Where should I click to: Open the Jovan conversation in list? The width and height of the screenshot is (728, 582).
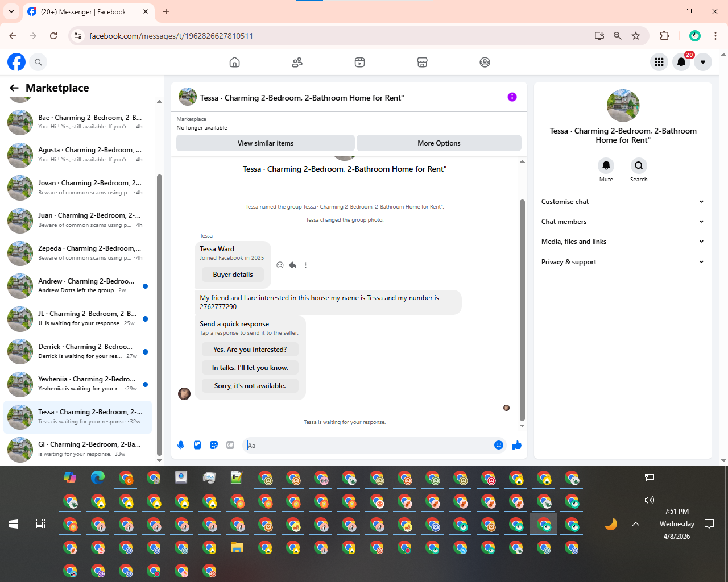pos(78,188)
